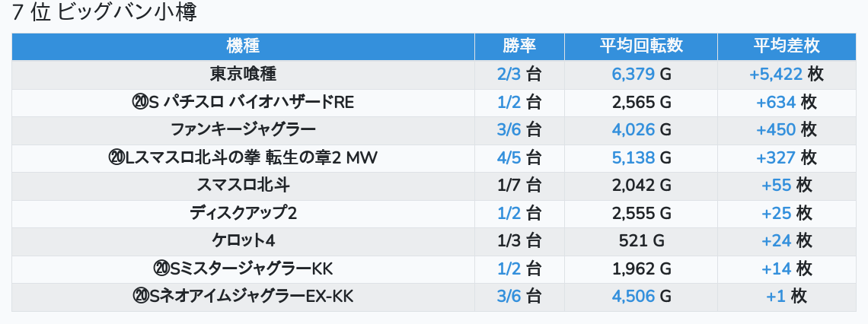Click the ケロット4 row name

pyautogui.click(x=243, y=240)
